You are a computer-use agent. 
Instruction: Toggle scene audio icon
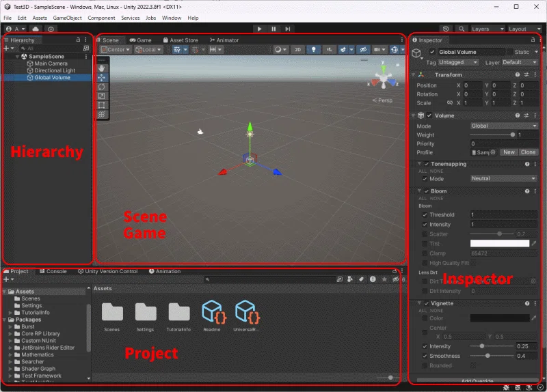[x=329, y=49]
